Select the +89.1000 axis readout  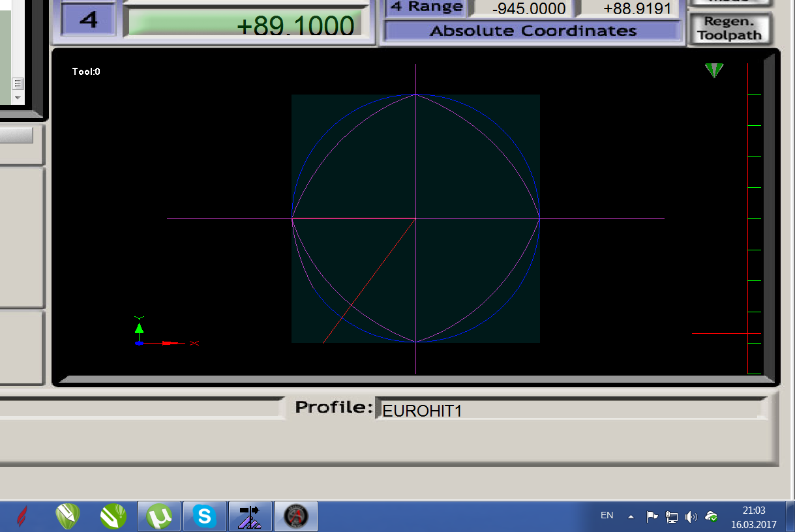tap(245, 23)
